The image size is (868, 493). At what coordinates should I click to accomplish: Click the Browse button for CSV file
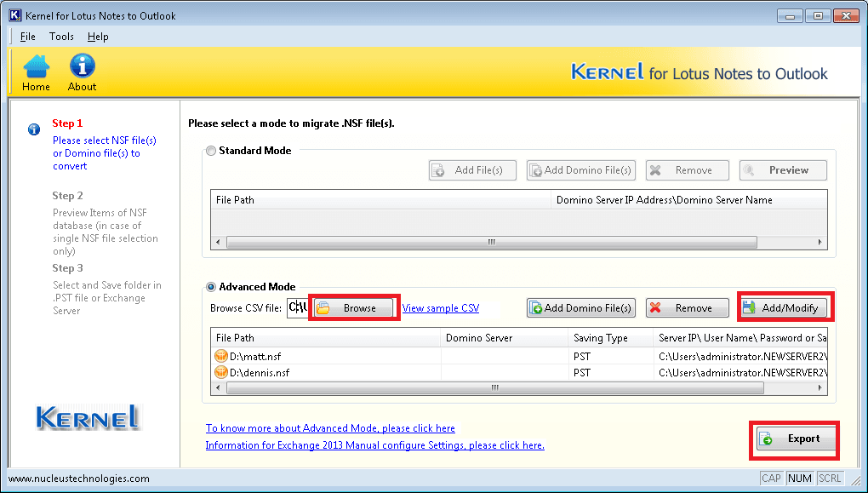tap(354, 308)
